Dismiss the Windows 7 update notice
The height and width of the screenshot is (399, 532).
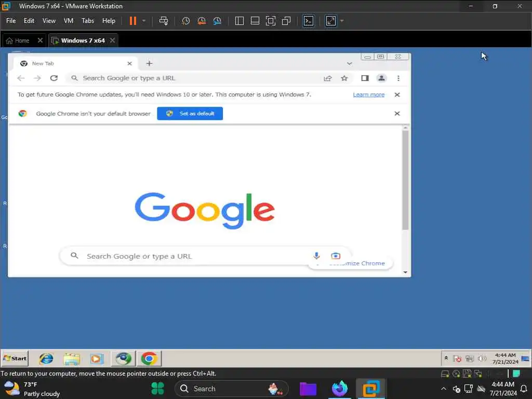click(x=397, y=95)
